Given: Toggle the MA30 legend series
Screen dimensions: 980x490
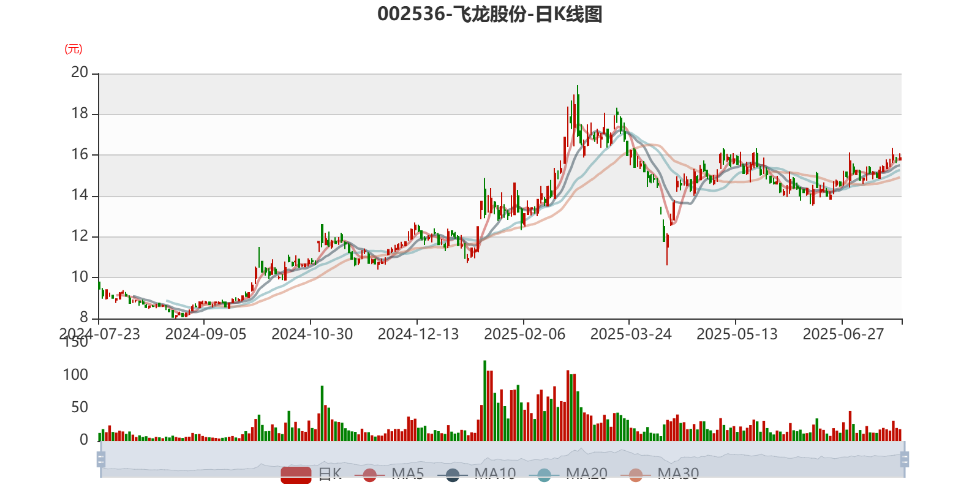Looking at the screenshot, I should (x=660, y=474).
